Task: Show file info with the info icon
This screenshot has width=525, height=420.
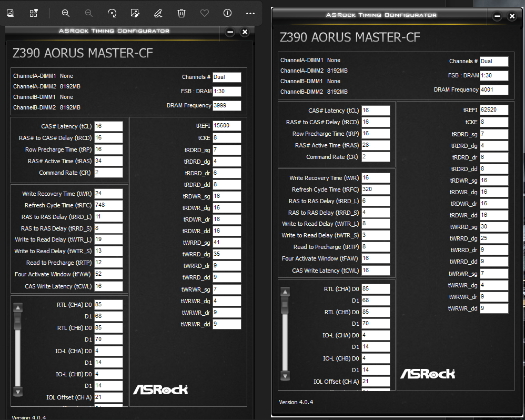Action: click(x=227, y=13)
